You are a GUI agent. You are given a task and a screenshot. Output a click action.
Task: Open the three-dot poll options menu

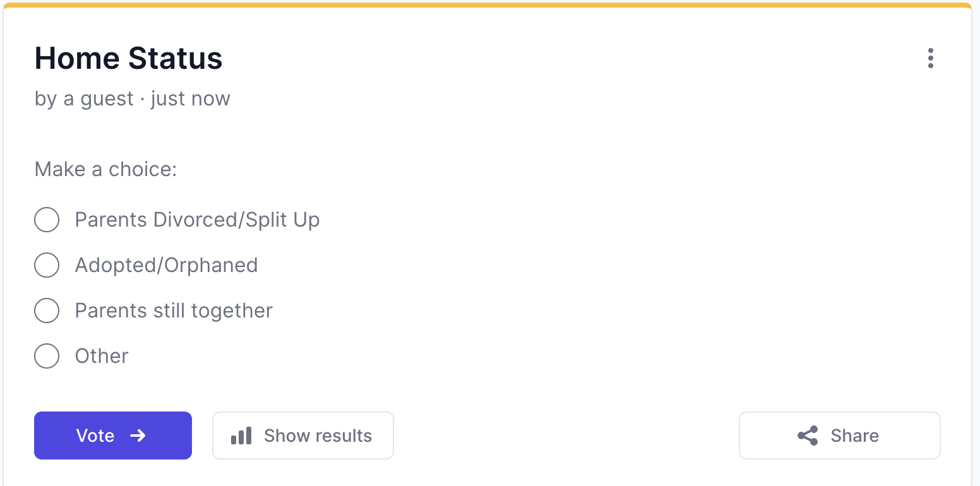[930, 58]
